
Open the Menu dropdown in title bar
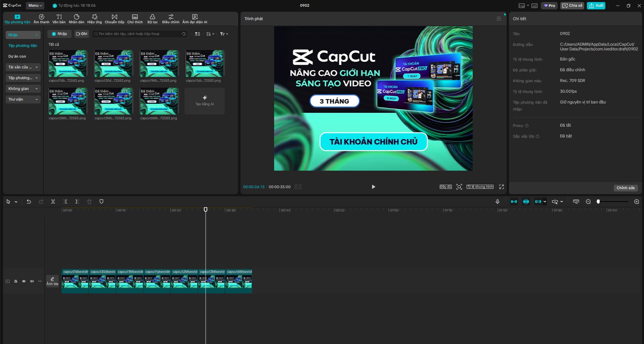pyautogui.click(x=35, y=5)
